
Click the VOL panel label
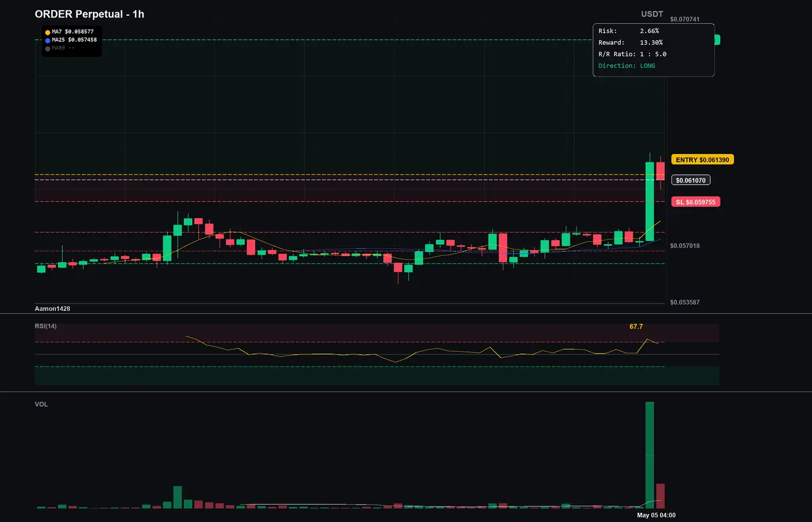[x=41, y=404]
